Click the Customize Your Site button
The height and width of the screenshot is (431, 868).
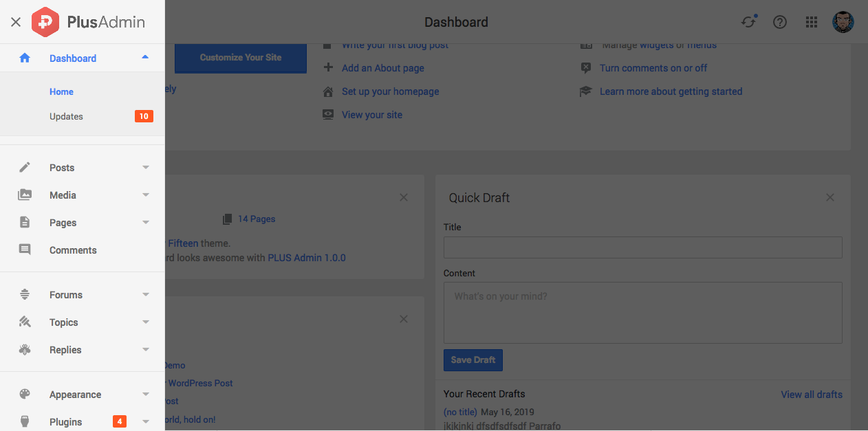241,58
